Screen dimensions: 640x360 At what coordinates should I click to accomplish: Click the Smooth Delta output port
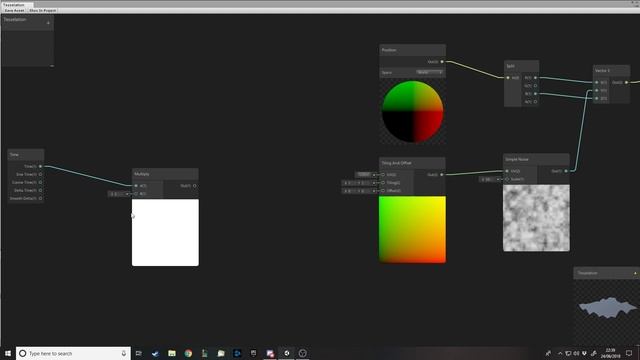[40, 198]
